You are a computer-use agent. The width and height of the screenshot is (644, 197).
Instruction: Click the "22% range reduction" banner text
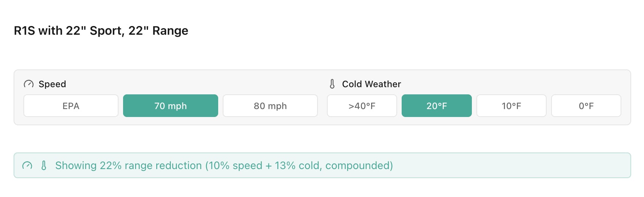coord(151,166)
